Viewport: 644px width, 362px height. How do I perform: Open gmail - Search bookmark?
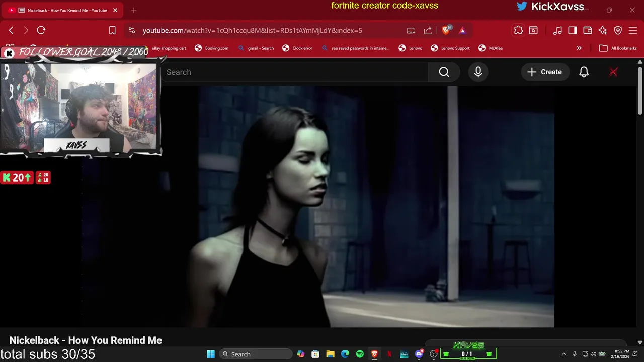click(256, 48)
